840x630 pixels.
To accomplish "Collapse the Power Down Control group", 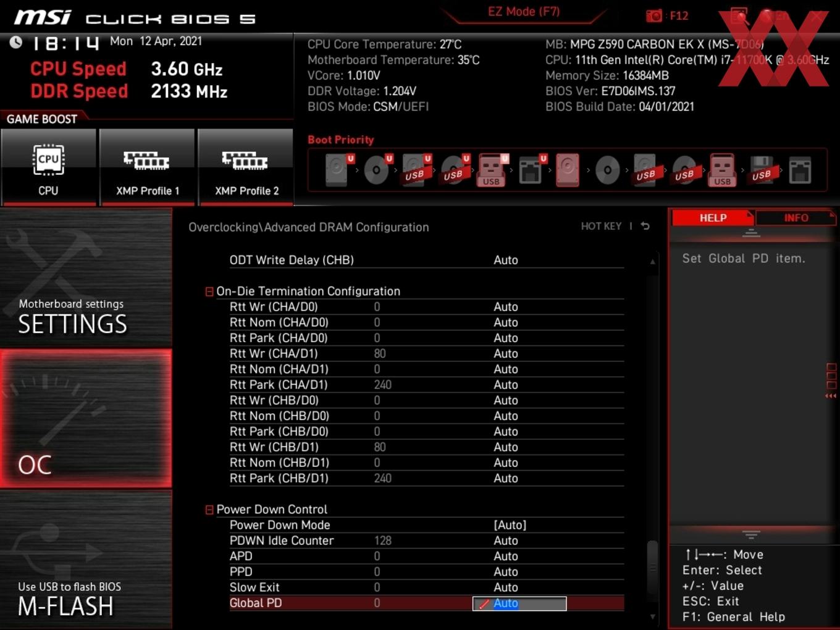I will tap(209, 510).
